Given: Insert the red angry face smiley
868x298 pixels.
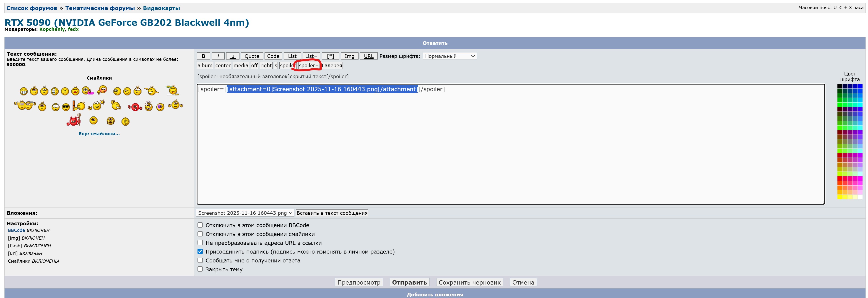Looking at the screenshot, I should pyautogui.click(x=135, y=107).
